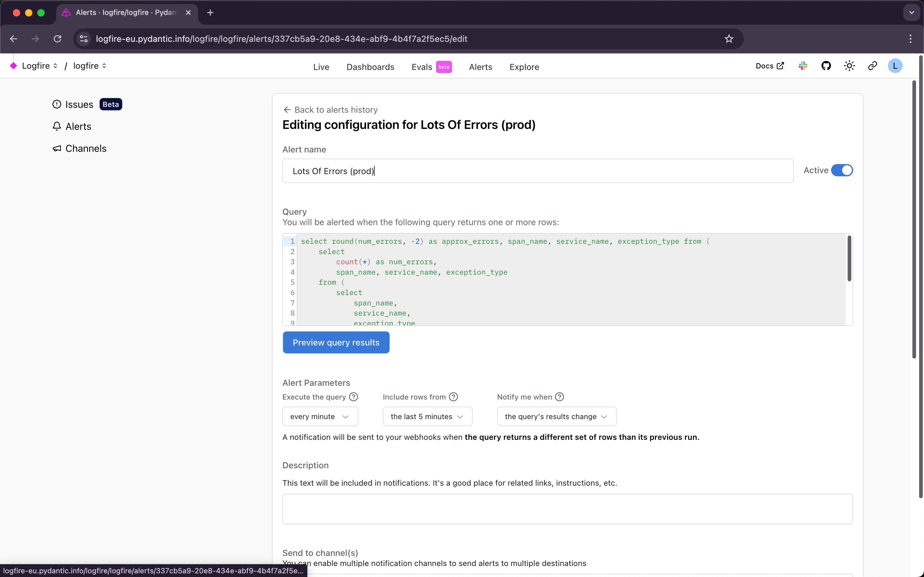This screenshot has width=924, height=577.
Task: Expand the query's results change dropdown
Action: coord(556,416)
